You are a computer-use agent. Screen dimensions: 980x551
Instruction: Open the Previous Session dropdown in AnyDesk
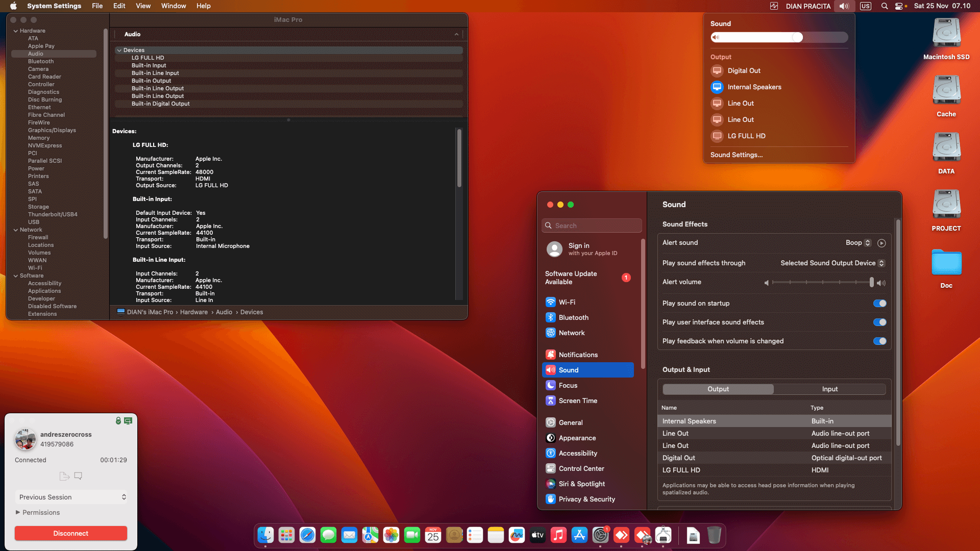[71, 497]
